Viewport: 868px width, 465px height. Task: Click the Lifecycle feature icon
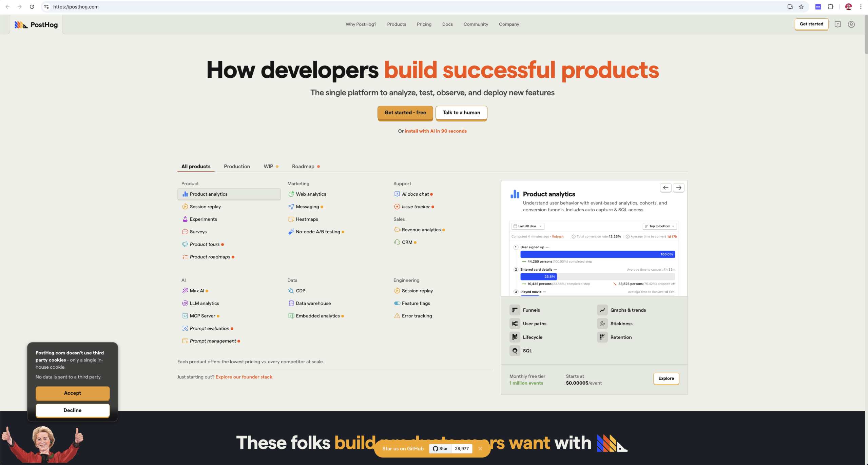tap(515, 337)
